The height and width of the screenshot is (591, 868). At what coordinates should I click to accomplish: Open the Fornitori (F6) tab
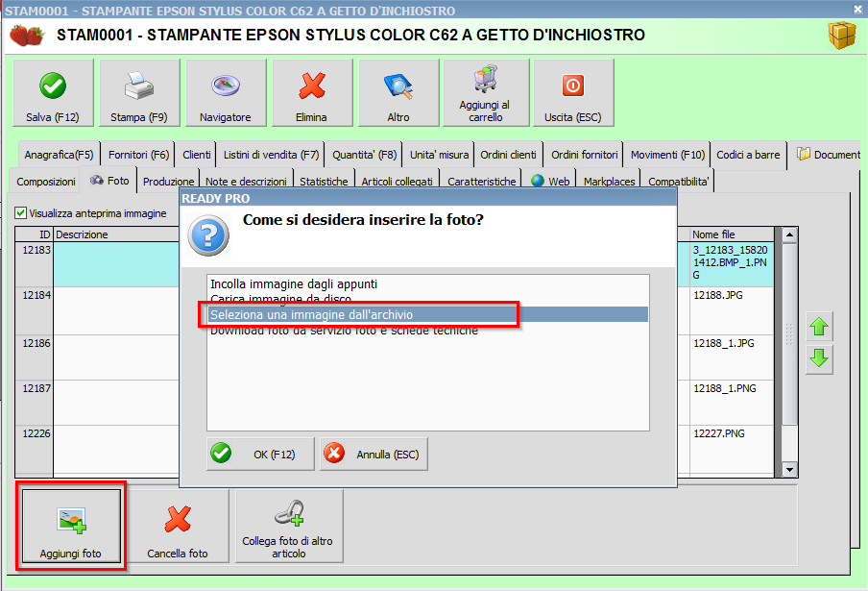click(x=138, y=155)
